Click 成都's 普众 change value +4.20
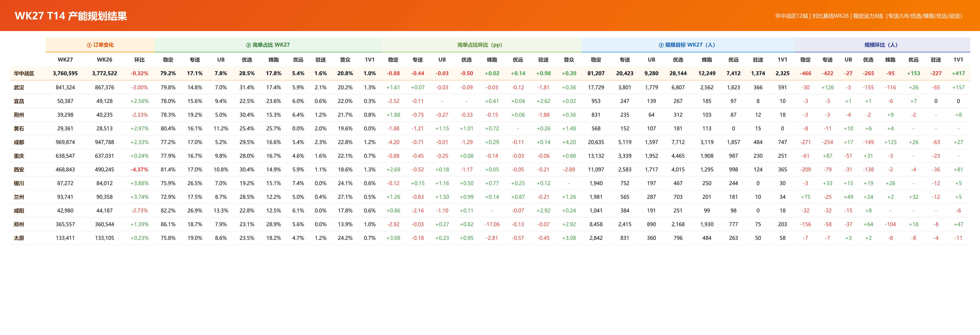Screen dimensions: 980x335 [x=569, y=142]
